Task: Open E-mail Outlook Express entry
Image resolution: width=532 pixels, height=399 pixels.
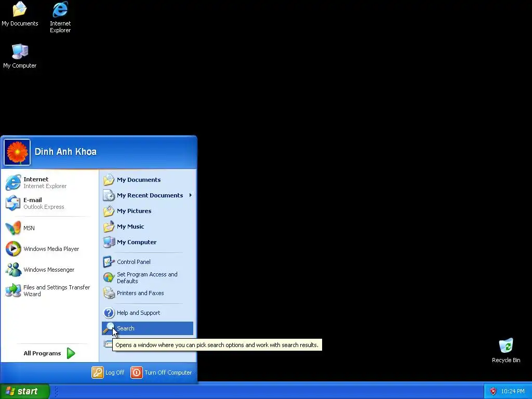Action: click(49, 203)
